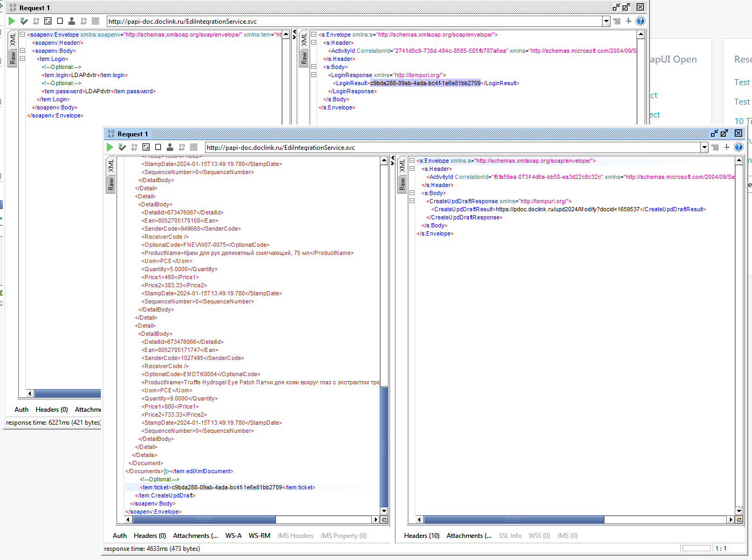The image size is (752, 560).
Task: Open Headers (0) tab in back window
Action: (x=52, y=410)
